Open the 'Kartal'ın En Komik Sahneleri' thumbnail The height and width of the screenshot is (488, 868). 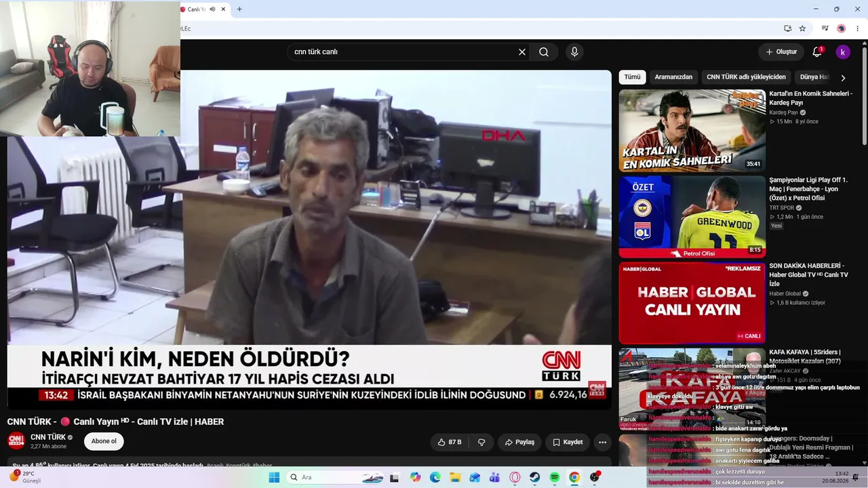(692, 131)
